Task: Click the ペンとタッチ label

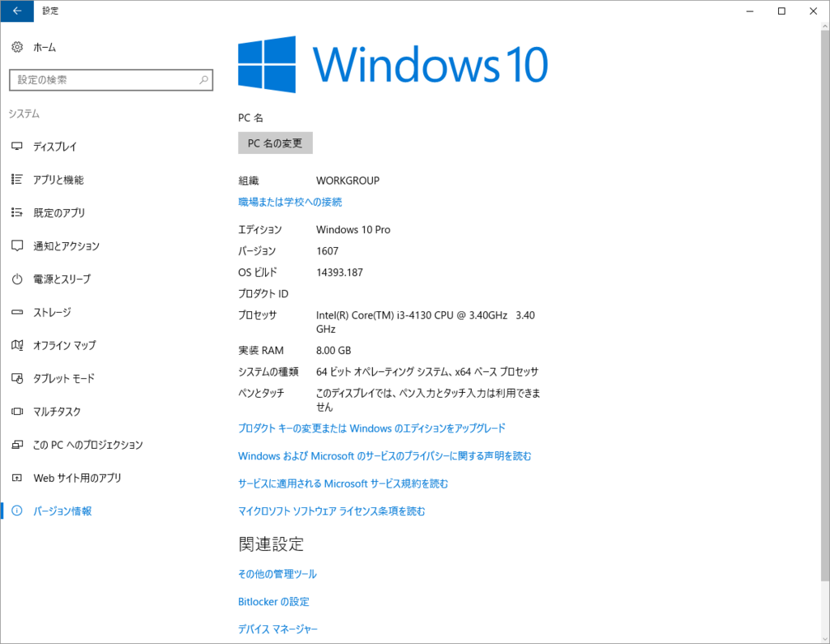Action: pos(261,393)
